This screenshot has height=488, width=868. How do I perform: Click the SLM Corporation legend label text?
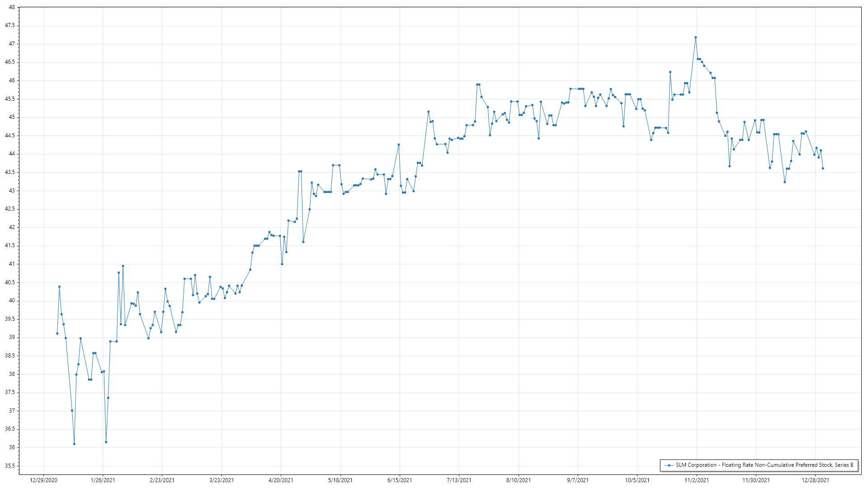pyautogui.click(x=764, y=465)
